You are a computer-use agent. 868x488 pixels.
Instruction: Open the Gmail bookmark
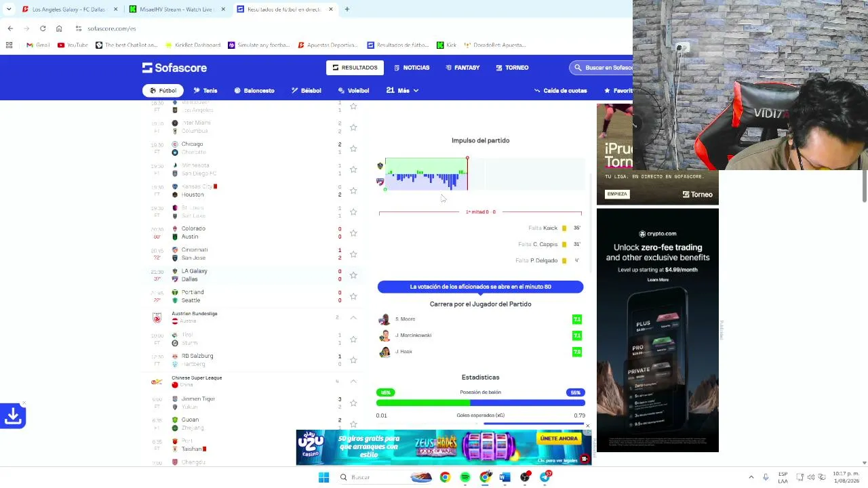pyautogui.click(x=38, y=45)
